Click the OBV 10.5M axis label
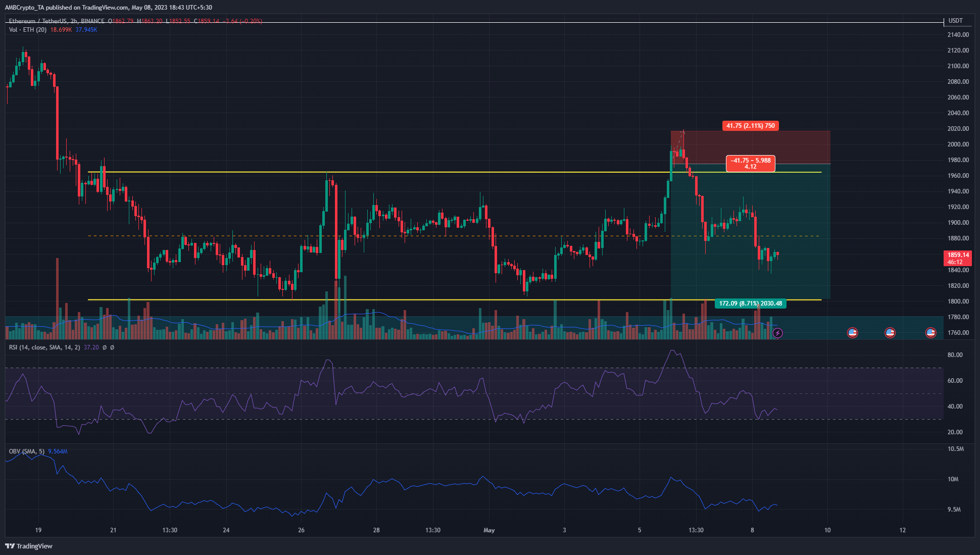 pyautogui.click(x=956, y=449)
